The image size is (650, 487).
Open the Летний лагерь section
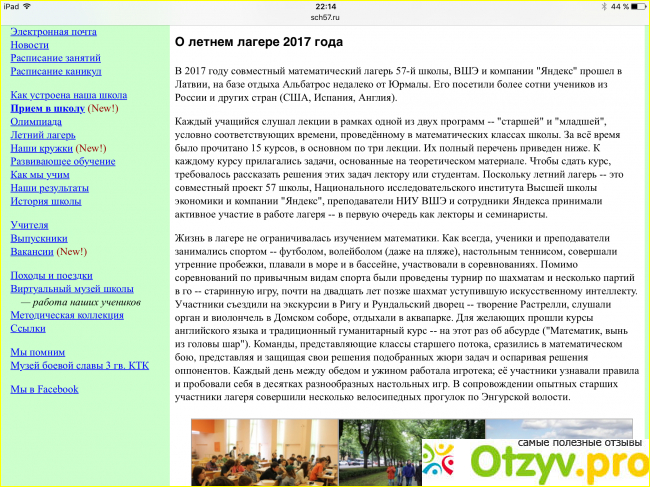tap(42, 134)
